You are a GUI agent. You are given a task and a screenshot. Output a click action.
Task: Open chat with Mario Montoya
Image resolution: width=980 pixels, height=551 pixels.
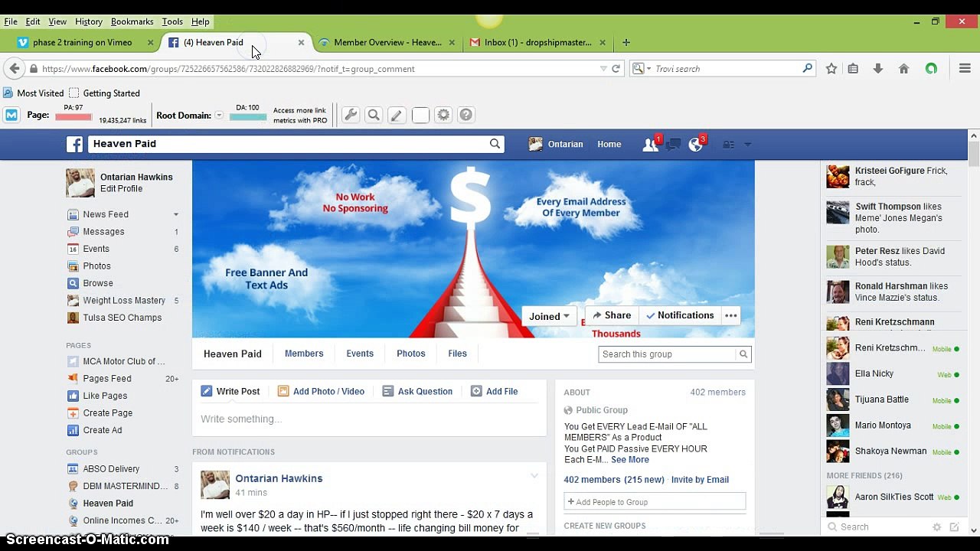click(892, 425)
